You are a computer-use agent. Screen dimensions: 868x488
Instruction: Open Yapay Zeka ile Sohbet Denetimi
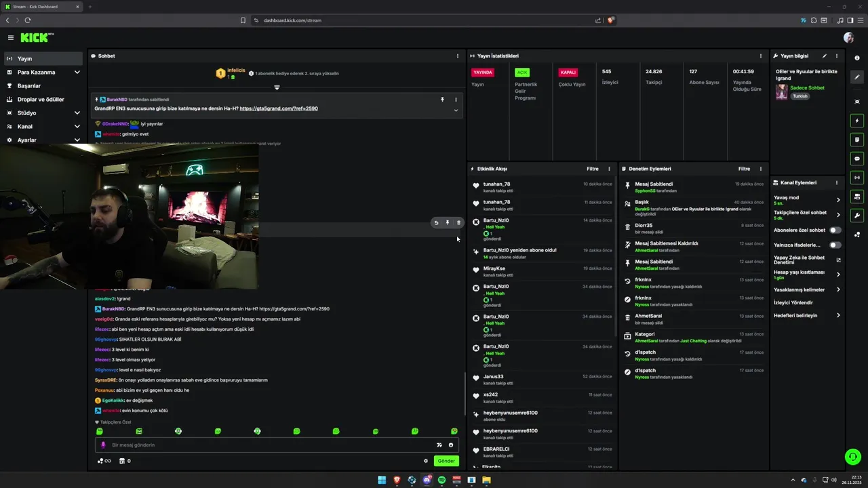[x=807, y=260]
